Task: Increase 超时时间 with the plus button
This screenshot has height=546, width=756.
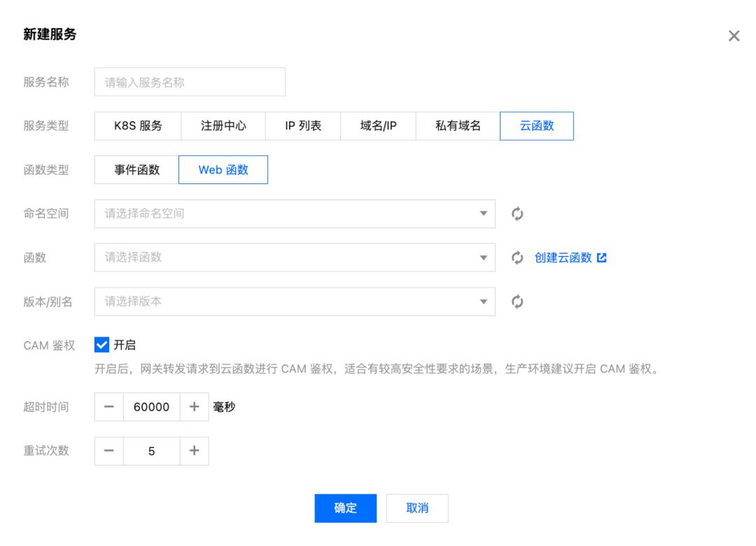Action: click(x=195, y=407)
